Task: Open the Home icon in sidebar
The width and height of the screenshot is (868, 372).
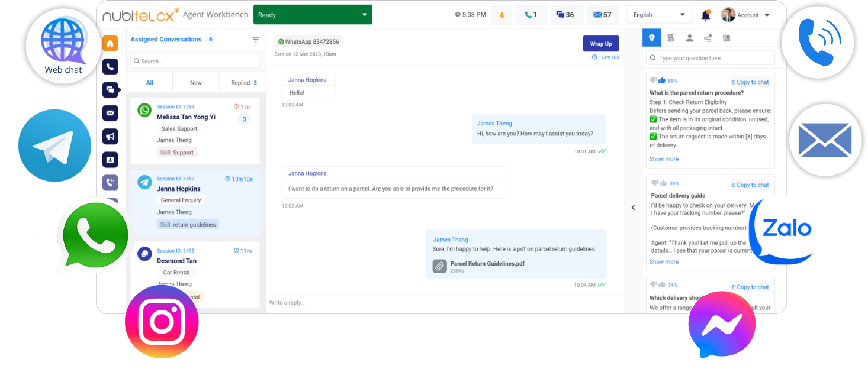Action: pos(110,44)
